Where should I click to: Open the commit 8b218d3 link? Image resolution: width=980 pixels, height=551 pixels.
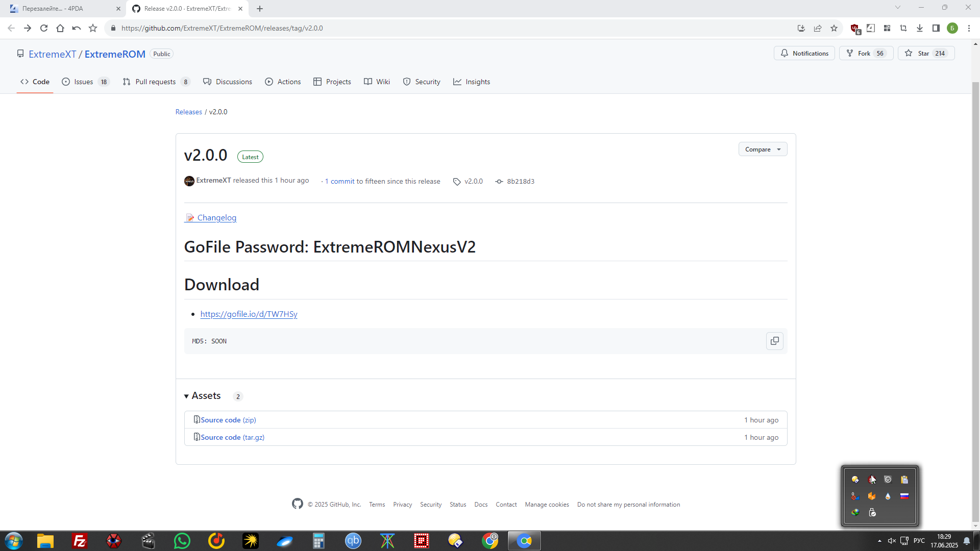click(520, 181)
